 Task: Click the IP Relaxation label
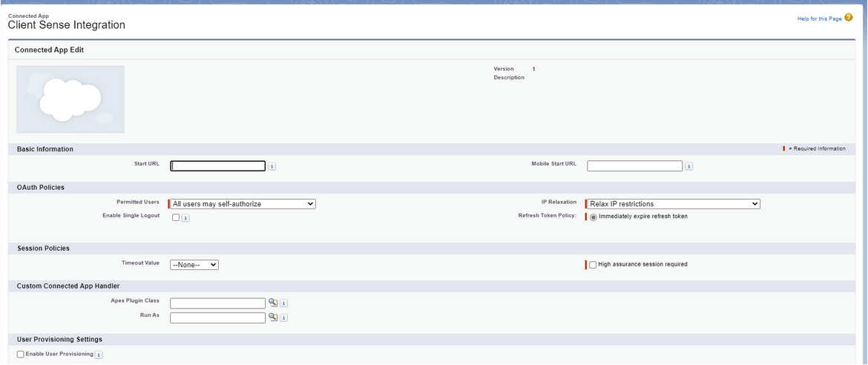(x=559, y=203)
